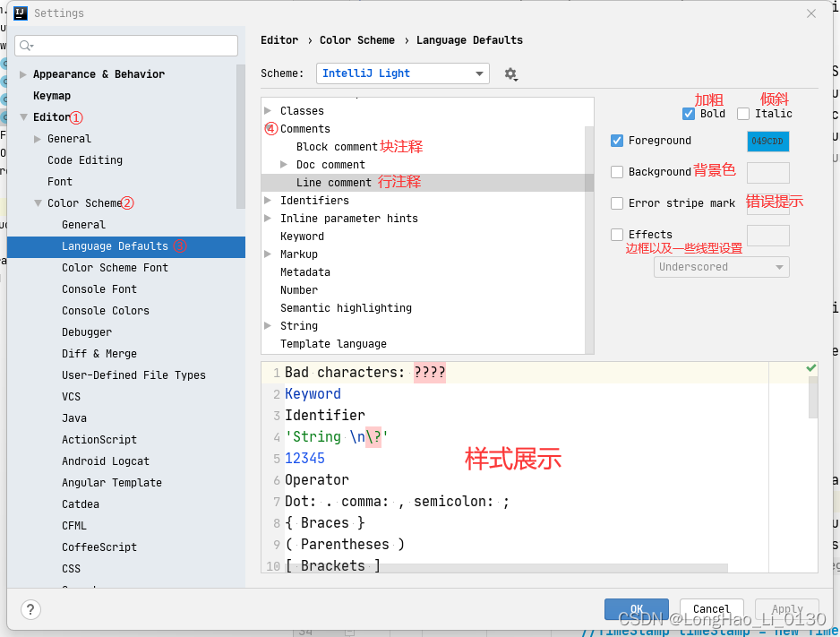Select Number in attributes list
This screenshot has height=637, width=840.
coord(299,290)
